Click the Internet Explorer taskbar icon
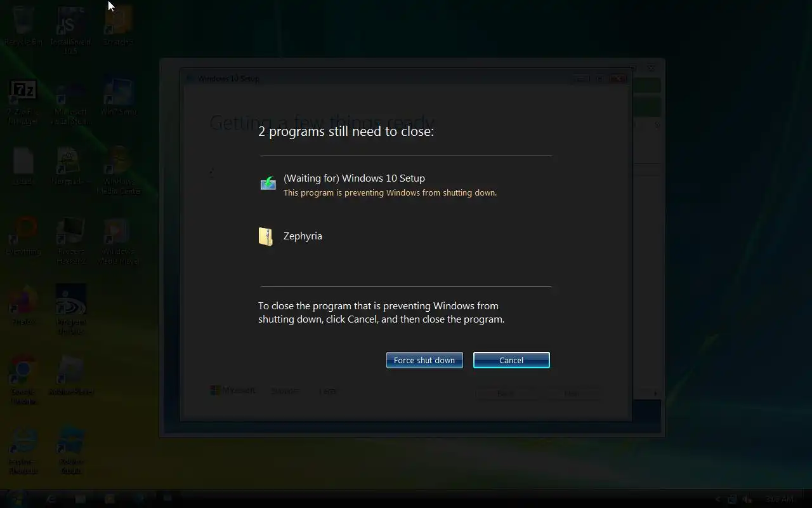This screenshot has height=508, width=812. pyautogui.click(x=51, y=499)
